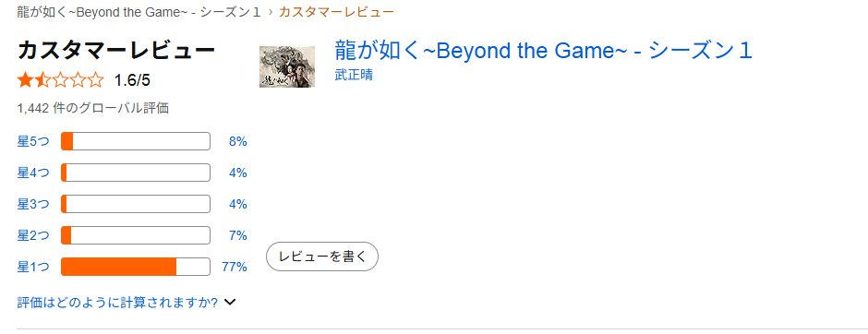This screenshot has height=334, width=868.
Task: Click the レビューを書く button
Action: (x=322, y=256)
